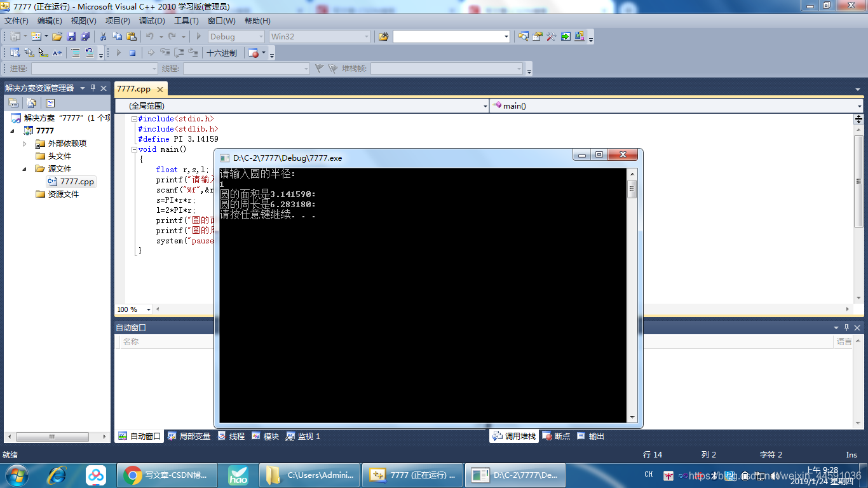Image resolution: width=868 pixels, height=488 pixels.
Task: Open Solution Explorer via toolbar icon
Action: (x=523, y=37)
